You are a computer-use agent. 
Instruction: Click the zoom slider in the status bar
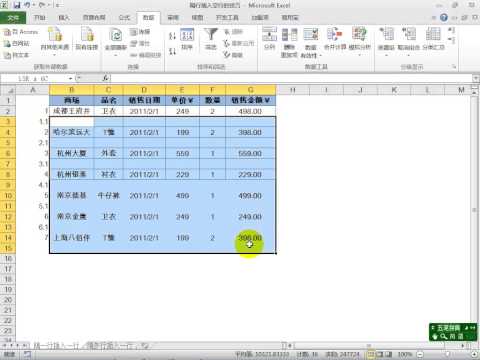pyautogui.click(x=447, y=354)
